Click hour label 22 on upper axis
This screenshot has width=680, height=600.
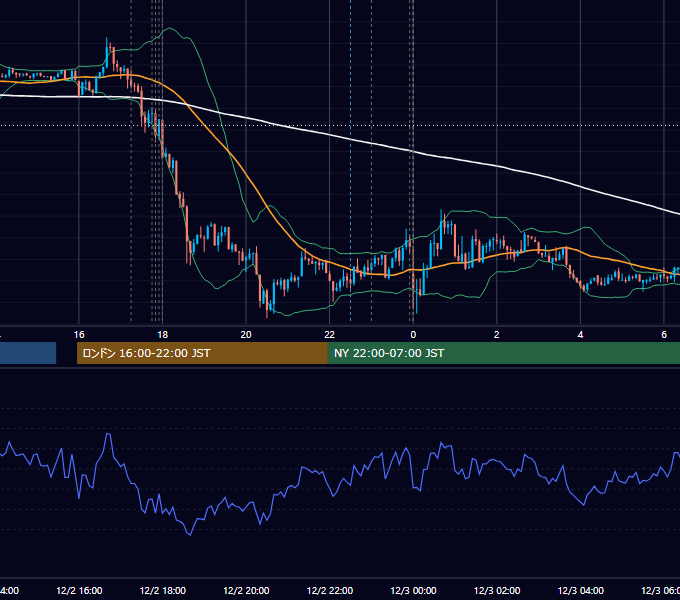[330, 335]
